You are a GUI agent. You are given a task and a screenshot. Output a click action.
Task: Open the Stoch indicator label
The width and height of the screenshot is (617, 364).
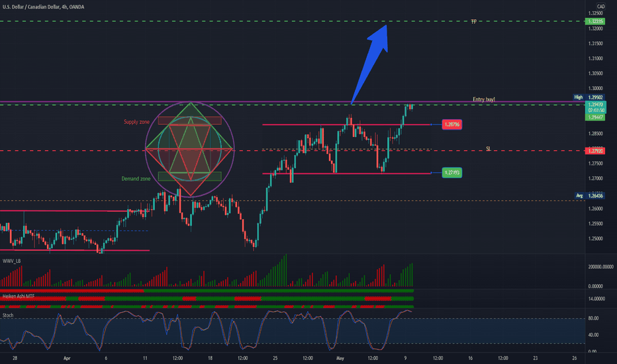click(8, 315)
